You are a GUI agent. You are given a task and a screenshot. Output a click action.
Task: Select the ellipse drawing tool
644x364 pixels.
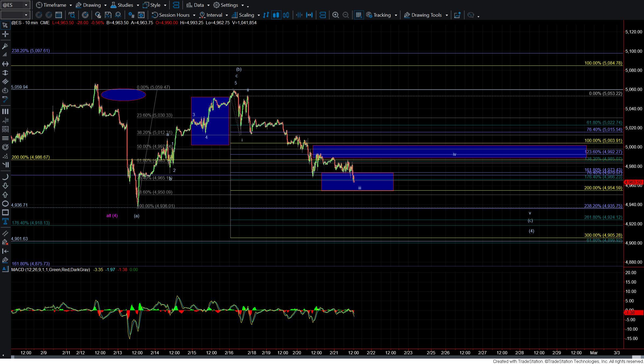(5, 204)
